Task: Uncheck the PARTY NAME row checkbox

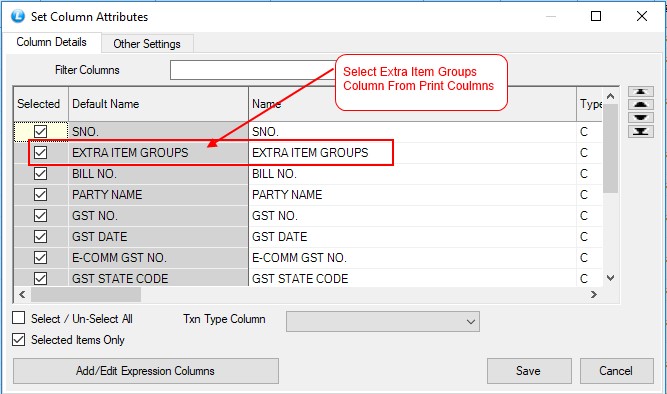Action: click(40, 194)
